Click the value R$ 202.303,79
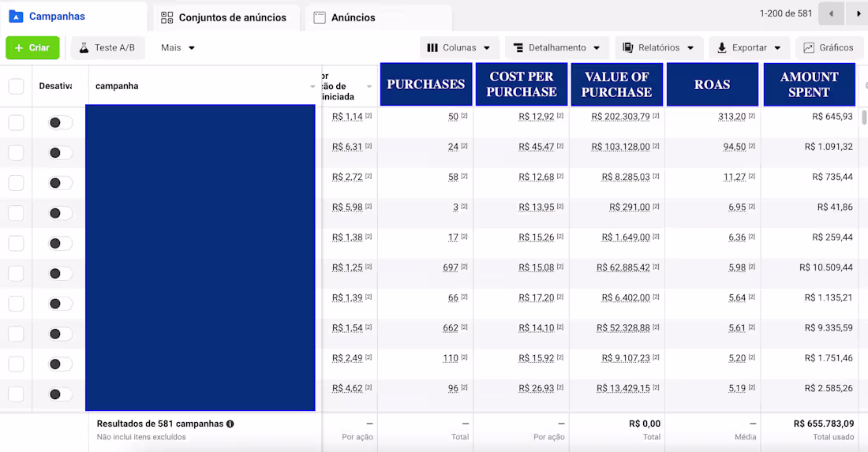 pyautogui.click(x=620, y=116)
